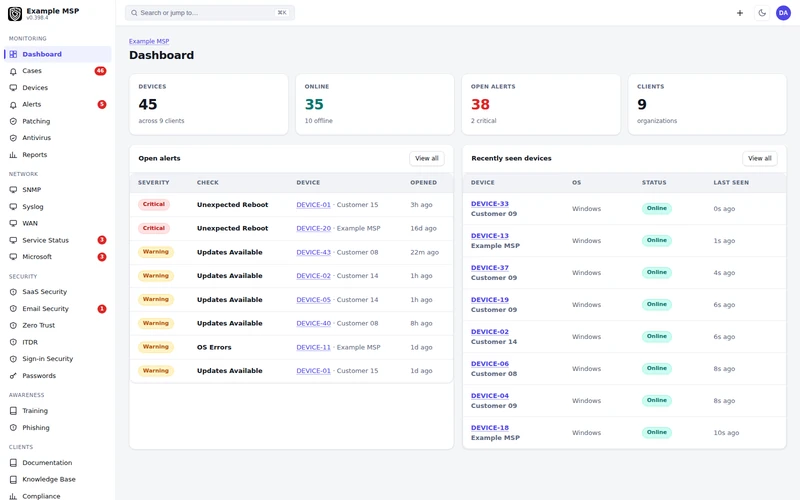Viewport: 800px width, 500px height.
Task: Click the search magnifier icon
Action: tap(134, 13)
